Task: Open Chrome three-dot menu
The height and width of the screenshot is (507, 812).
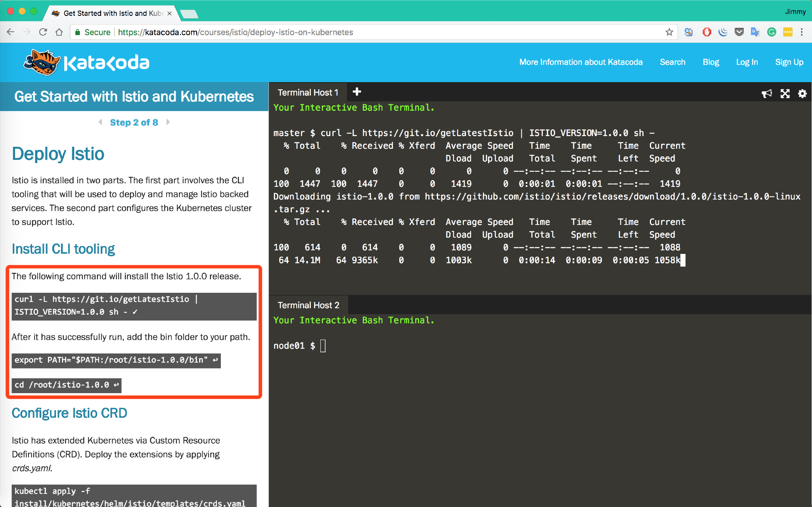Action: point(802,32)
